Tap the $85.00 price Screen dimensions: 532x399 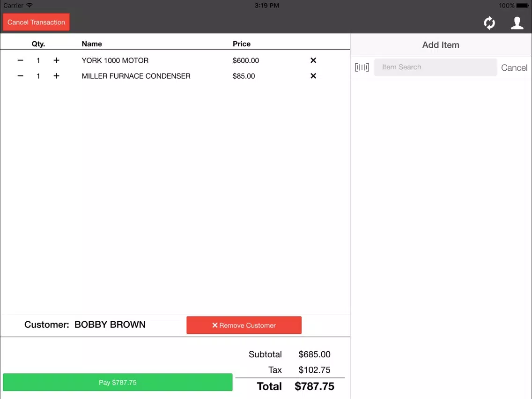coord(244,76)
